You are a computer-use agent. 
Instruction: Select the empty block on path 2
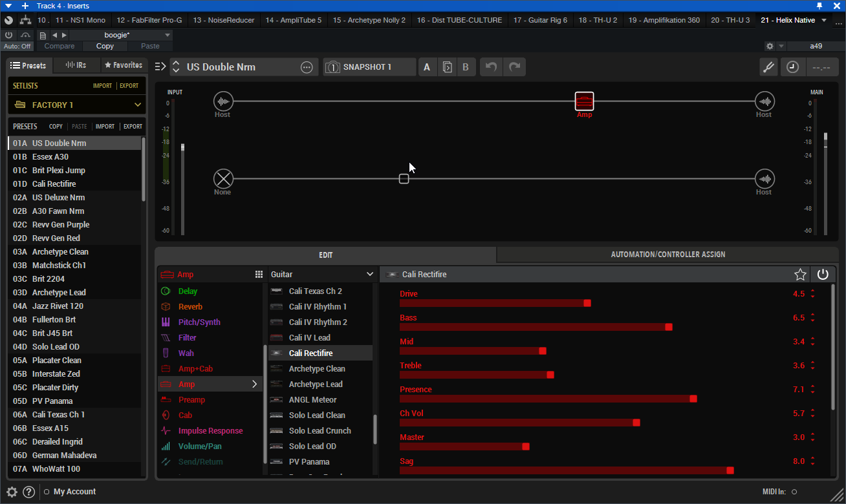404,178
